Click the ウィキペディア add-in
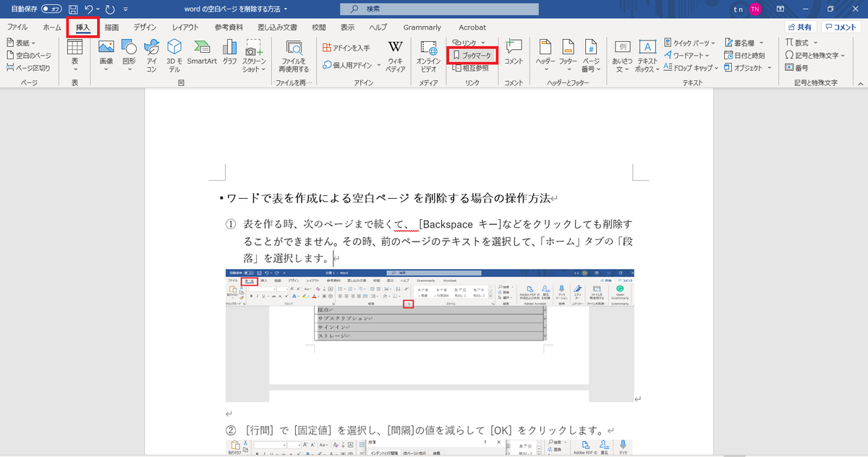This screenshot has height=457, width=868. point(396,55)
